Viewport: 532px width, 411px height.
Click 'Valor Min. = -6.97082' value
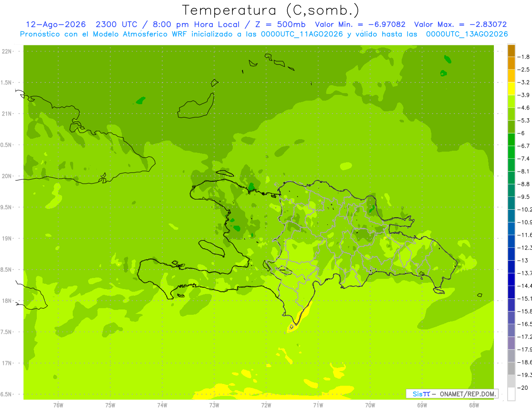point(361,24)
